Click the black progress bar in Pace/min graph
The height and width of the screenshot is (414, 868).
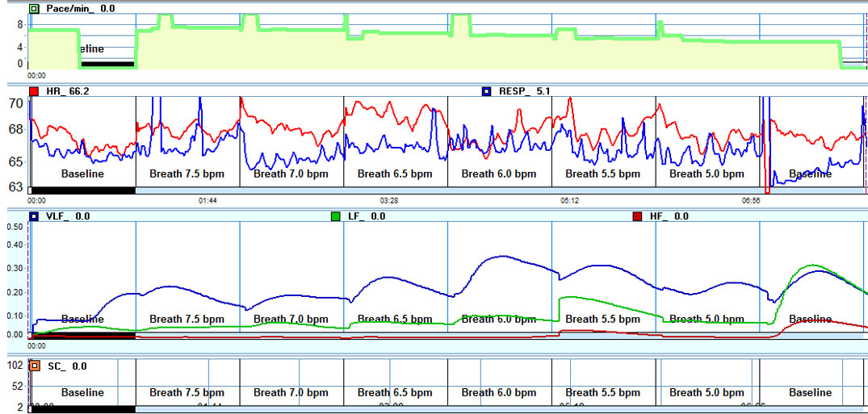pos(107,64)
